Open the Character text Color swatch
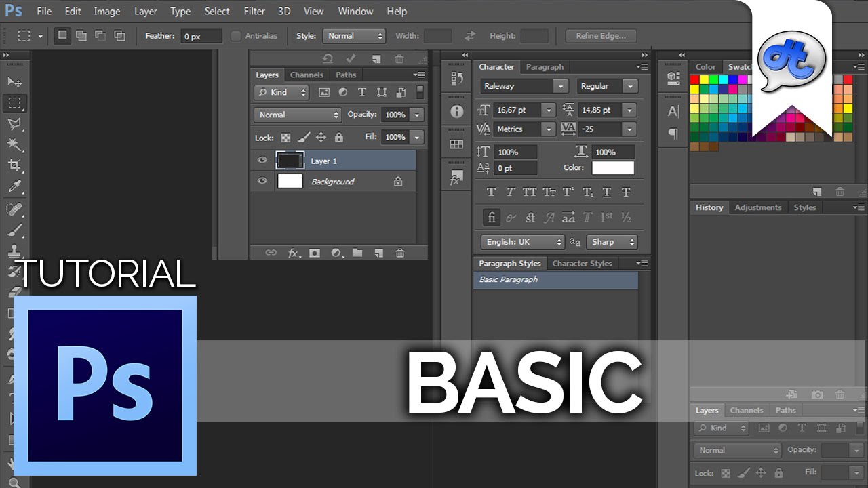Image resolution: width=868 pixels, height=488 pixels. tap(613, 167)
